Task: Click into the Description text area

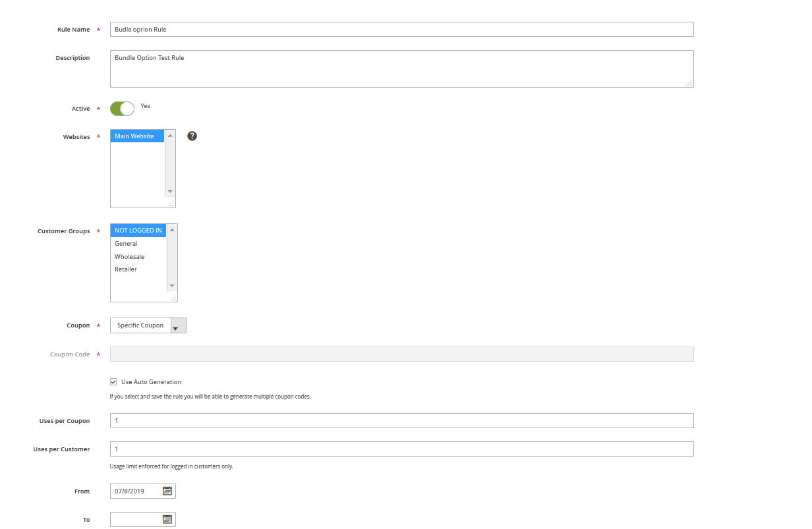Action: 402,69
